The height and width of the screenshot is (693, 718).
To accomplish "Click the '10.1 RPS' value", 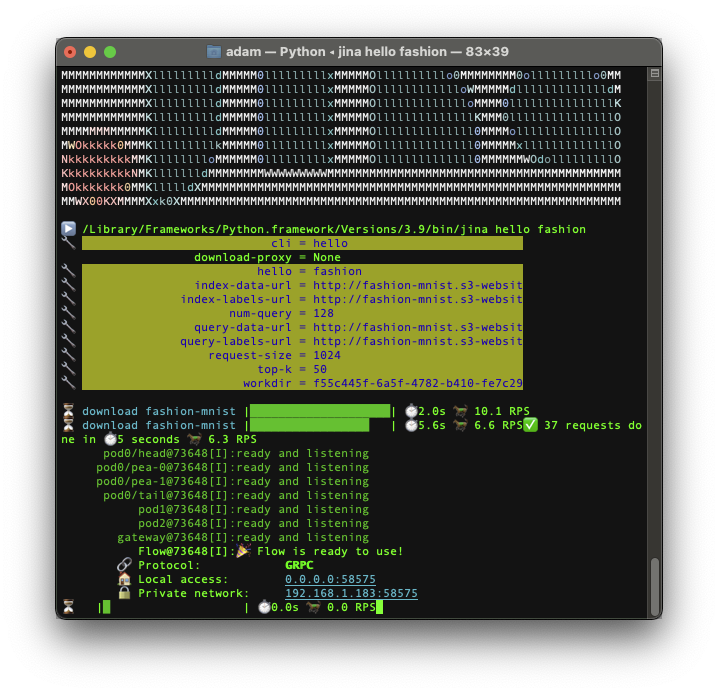I will click(501, 411).
